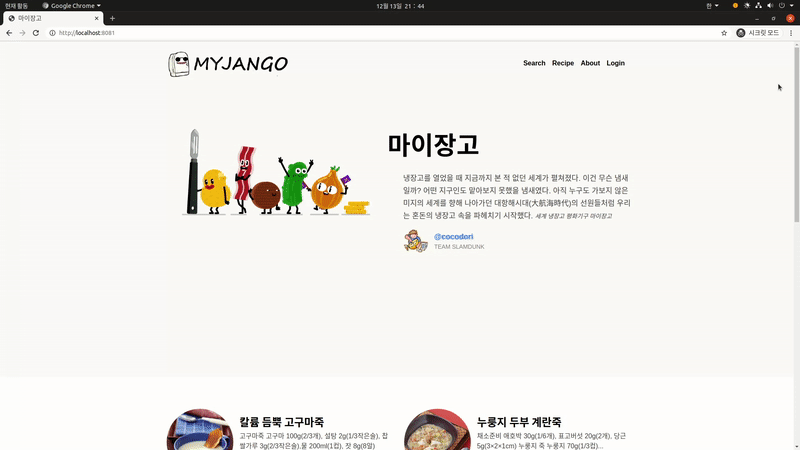The width and height of the screenshot is (800, 450).
Task: Open a new tab with the plus button
Action: [112, 18]
